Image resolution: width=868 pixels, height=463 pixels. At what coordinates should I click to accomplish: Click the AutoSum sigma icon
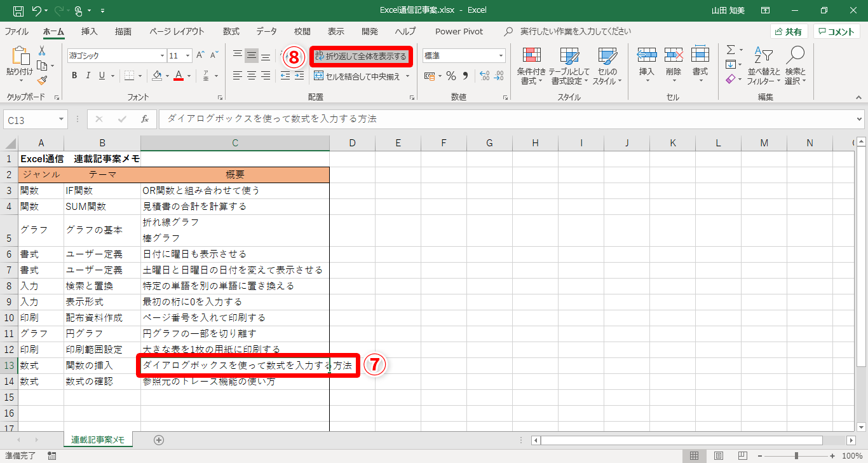731,50
